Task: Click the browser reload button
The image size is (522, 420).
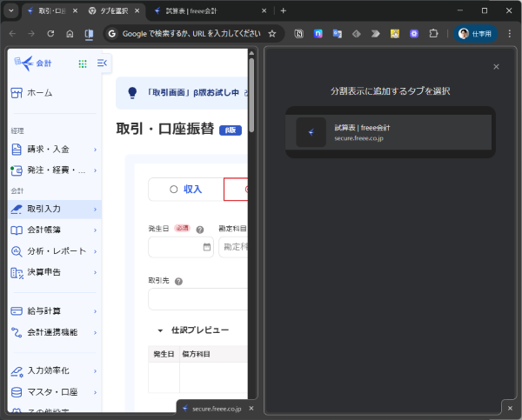Action: click(x=50, y=33)
